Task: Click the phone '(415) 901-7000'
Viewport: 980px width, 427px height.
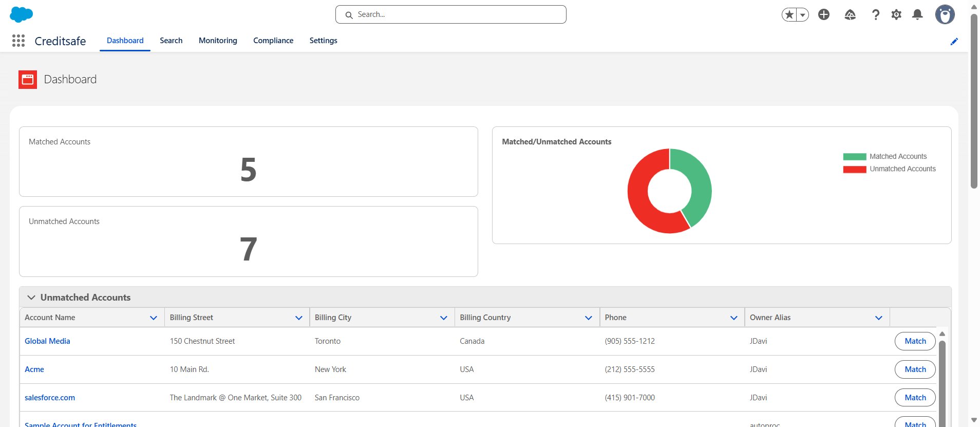Action: 630,398
